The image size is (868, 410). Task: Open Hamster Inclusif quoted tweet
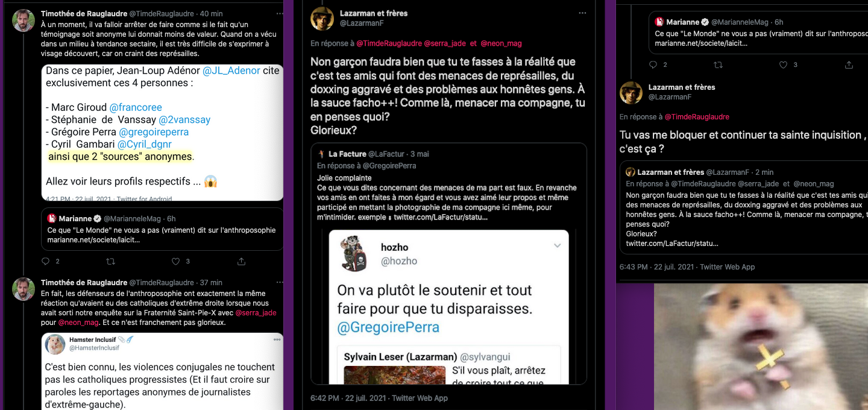tap(162, 371)
